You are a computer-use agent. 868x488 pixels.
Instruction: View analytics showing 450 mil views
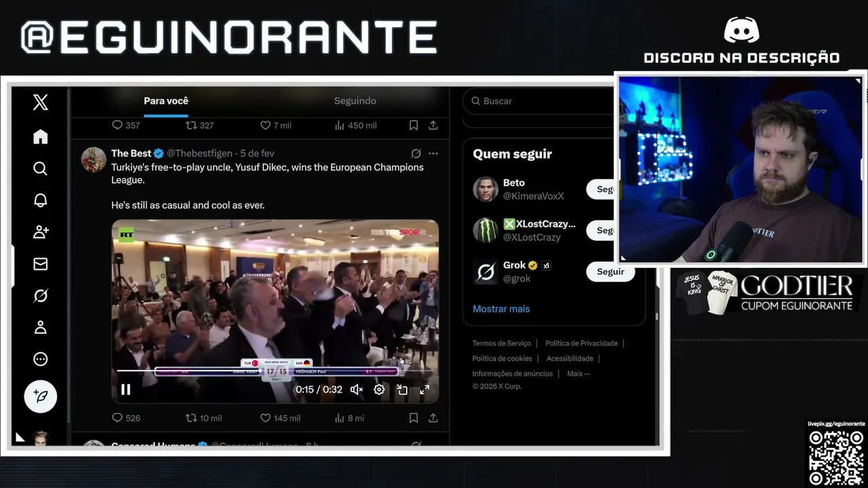tap(356, 125)
